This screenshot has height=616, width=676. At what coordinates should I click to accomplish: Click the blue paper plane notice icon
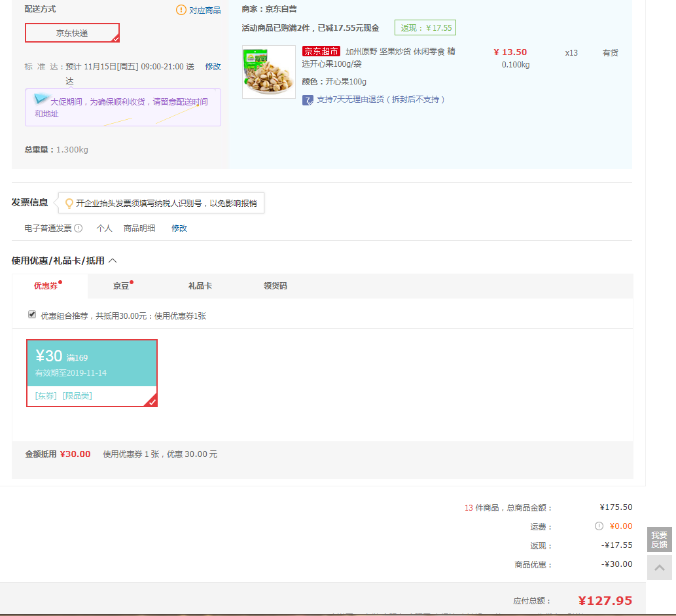[x=41, y=99]
